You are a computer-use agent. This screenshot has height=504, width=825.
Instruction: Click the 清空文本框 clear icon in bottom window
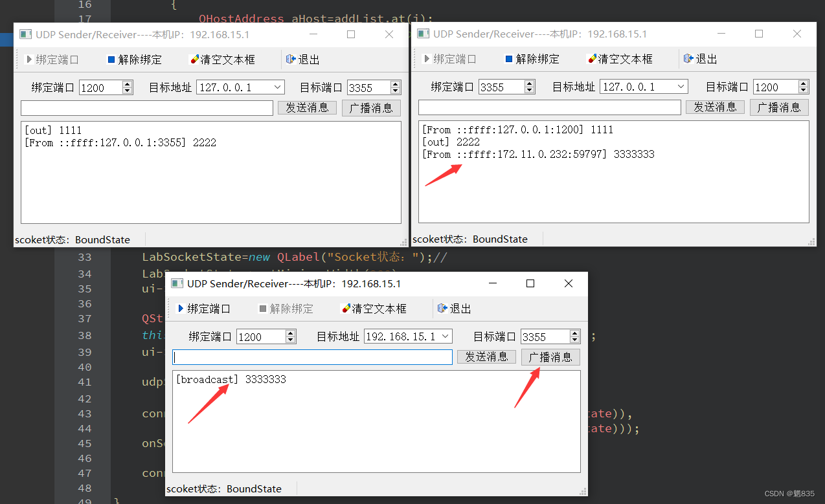click(346, 309)
